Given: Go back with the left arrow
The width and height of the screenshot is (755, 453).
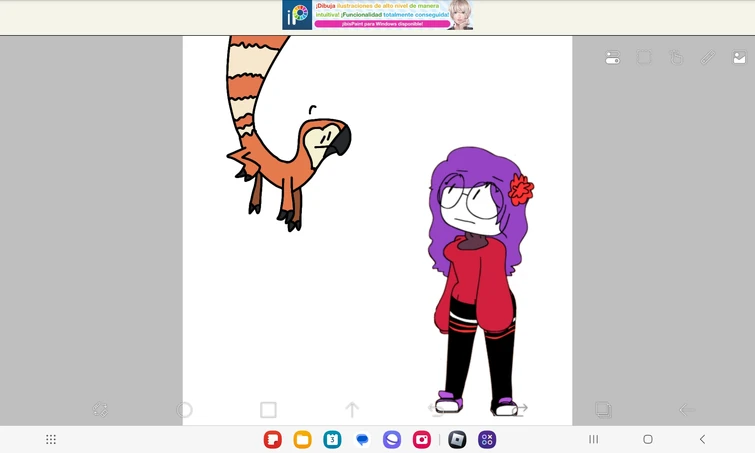Looking at the screenshot, I should (687, 410).
